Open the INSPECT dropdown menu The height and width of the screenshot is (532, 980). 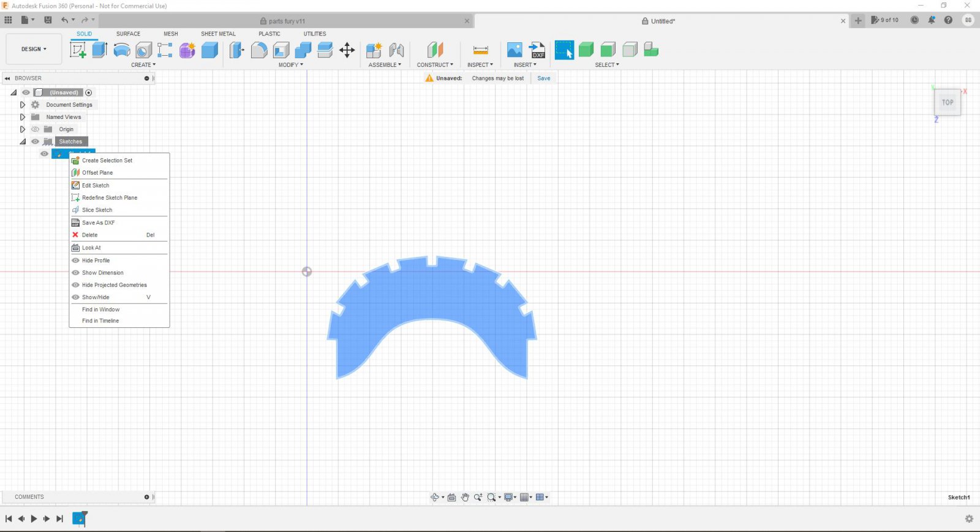(x=480, y=65)
